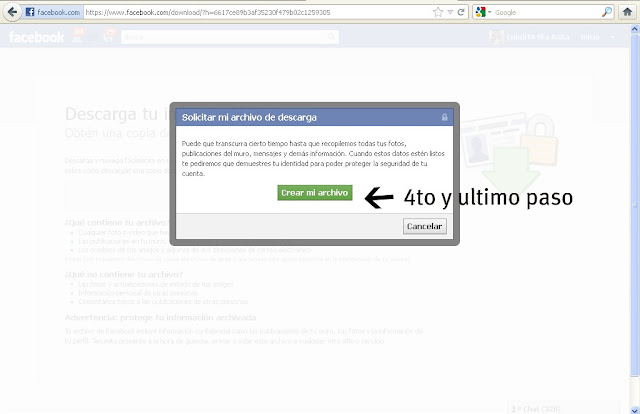Click the heading ¿Qué no contiene tu archivo?
This screenshot has width=640, height=414.
click(124, 274)
